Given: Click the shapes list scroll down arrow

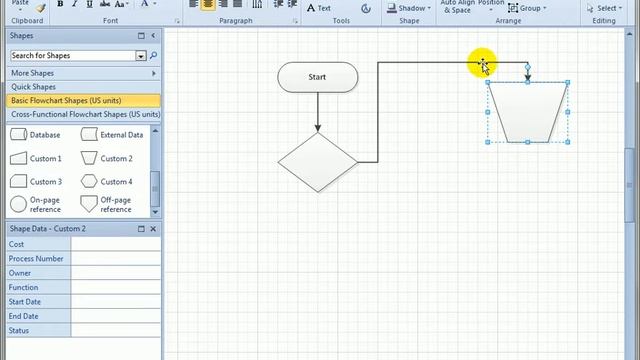Looking at the screenshot, I should coord(155,212).
